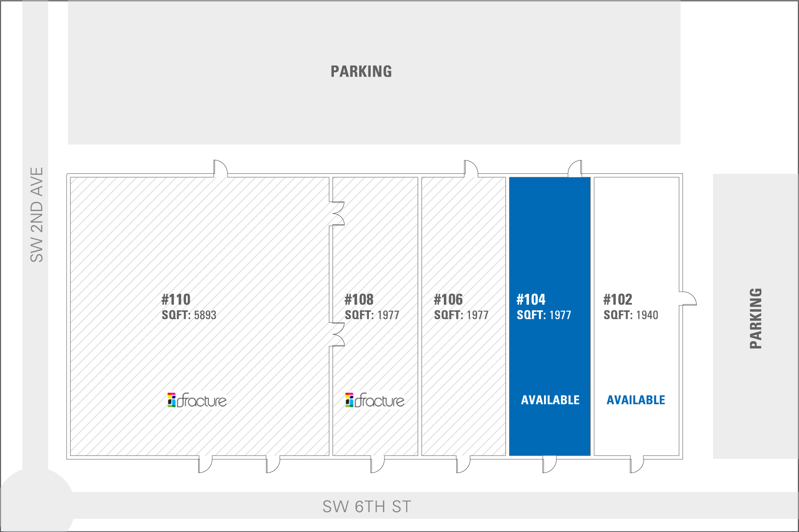
Task: Select the east side door of unit #102
Action: tap(688, 298)
